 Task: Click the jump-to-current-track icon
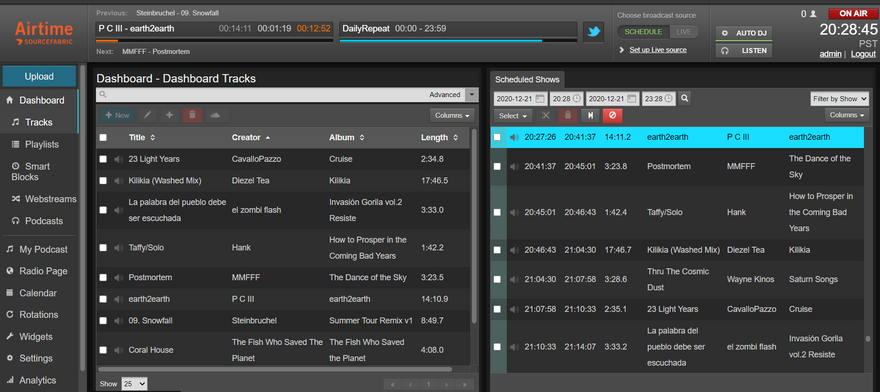coord(590,116)
